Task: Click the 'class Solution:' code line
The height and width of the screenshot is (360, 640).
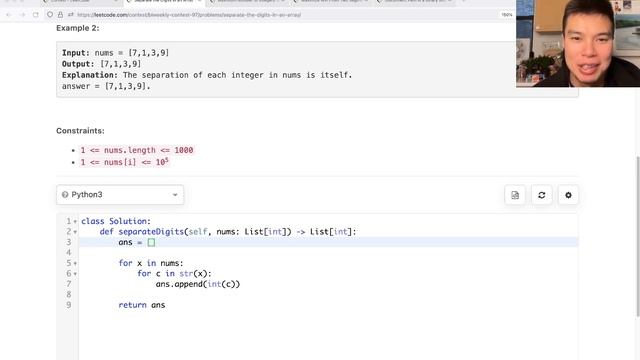Action: 116,221
